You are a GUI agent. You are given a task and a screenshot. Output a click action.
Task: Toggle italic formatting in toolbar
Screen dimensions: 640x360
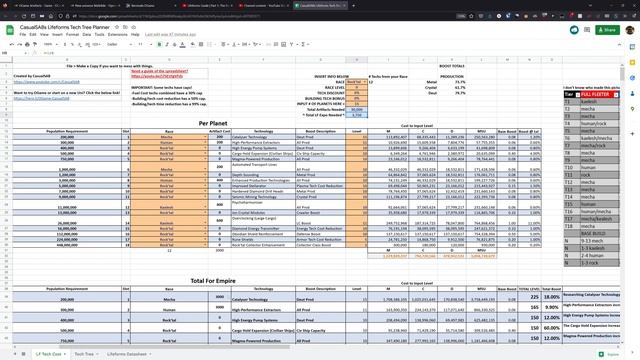[x=167, y=44]
